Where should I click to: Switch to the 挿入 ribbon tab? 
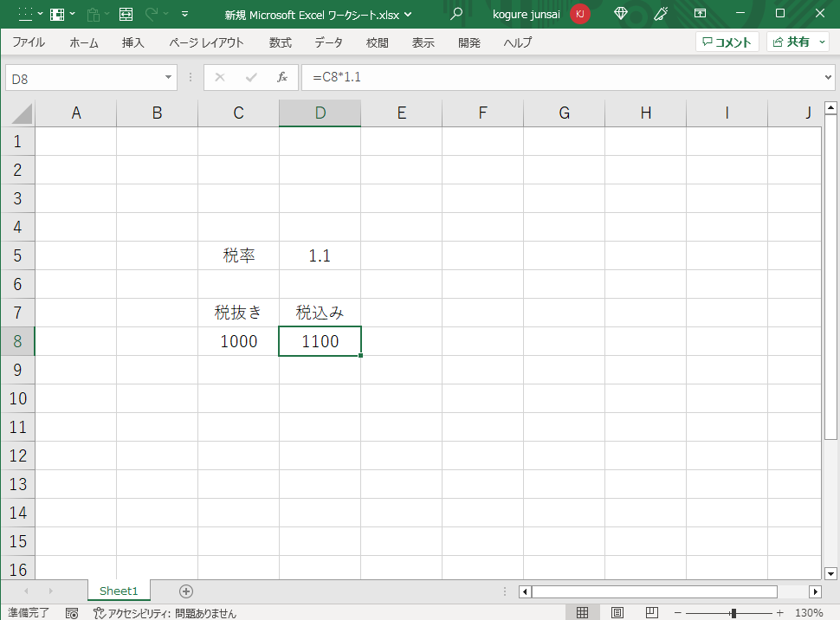tap(132, 42)
